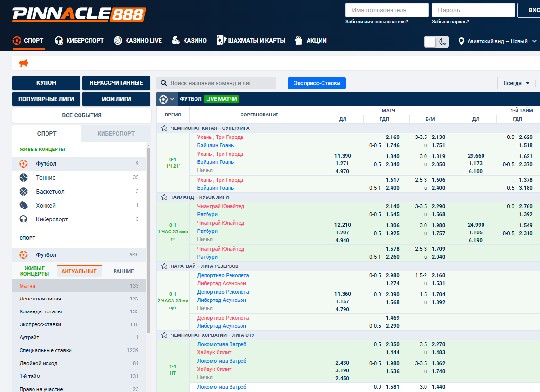Star the Paraguay Reserve League row

click(x=164, y=266)
